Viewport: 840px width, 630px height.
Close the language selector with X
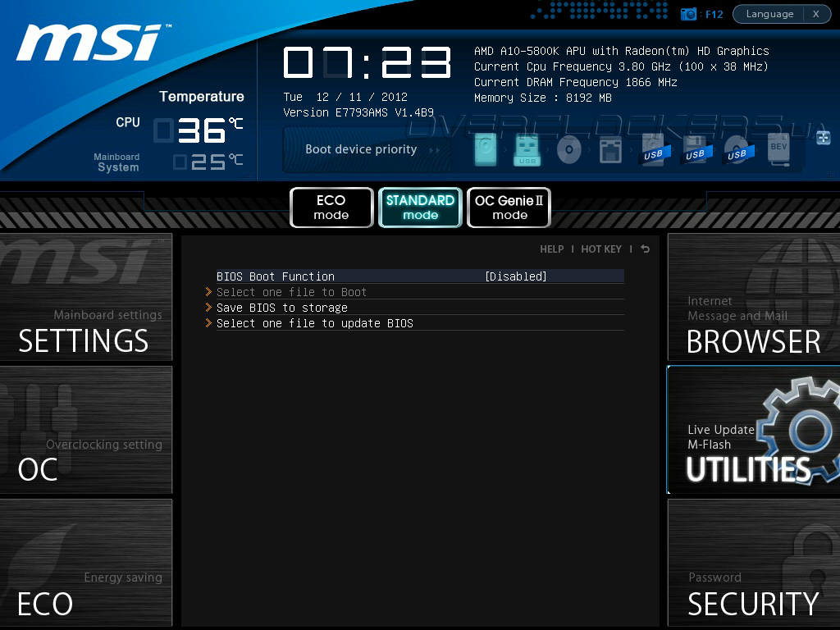[816, 14]
